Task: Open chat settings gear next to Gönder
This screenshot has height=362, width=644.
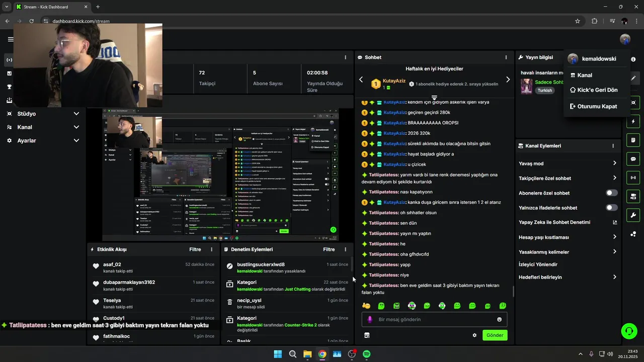Action: [x=474, y=335]
